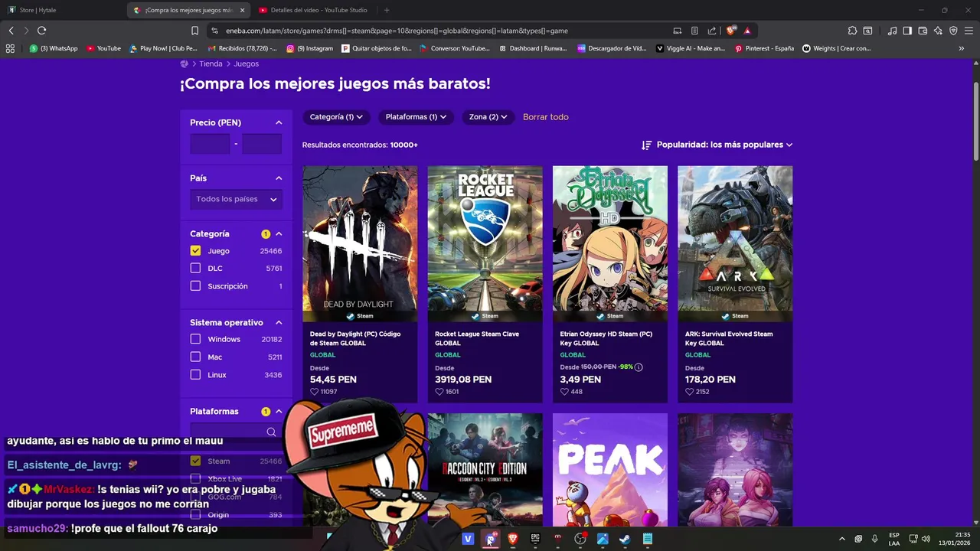Screen dimensions: 980x551
Task: Open the apps grid icon in bookmarks bar
Action: point(10,48)
